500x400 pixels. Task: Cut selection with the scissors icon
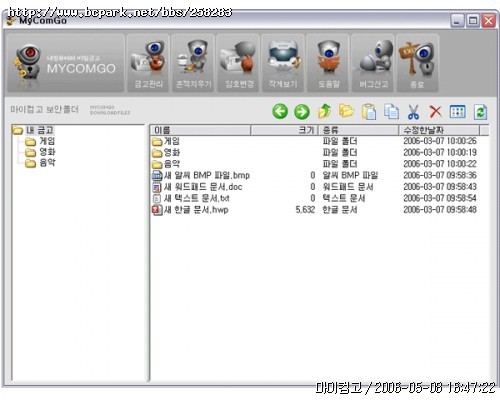click(x=413, y=112)
